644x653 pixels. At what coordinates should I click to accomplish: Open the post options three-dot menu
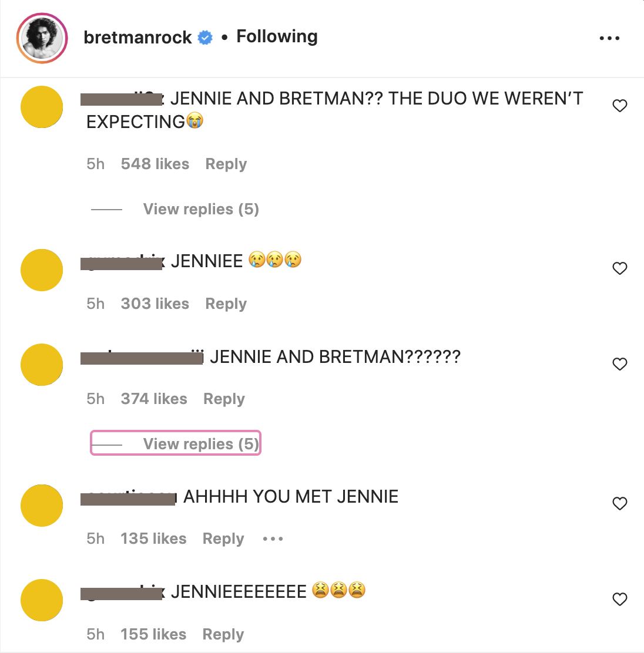(609, 38)
